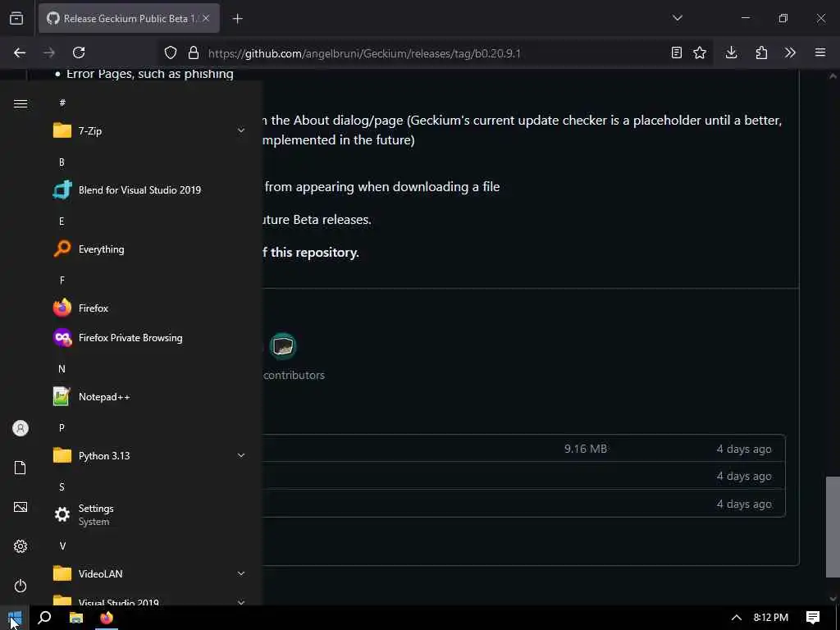List all tabs dropdown

(677, 18)
